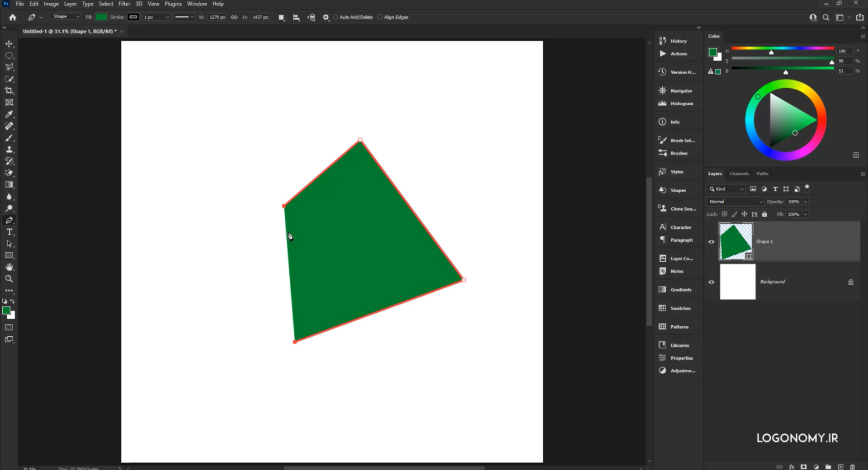Select the Crop tool
The width and height of the screenshot is (868, 470).
(x=9, y=91)
